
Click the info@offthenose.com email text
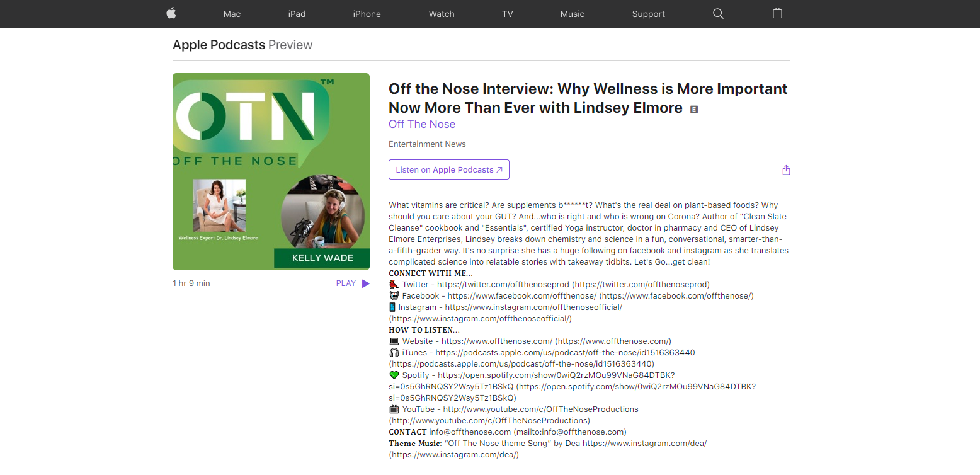tap(470, 432)
